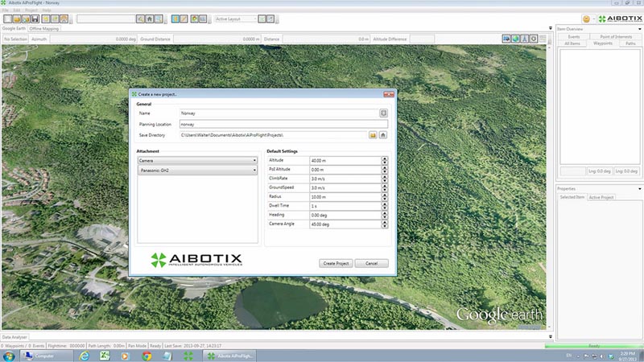The width and height of the screenshot is (644, 362).
Task: Open the dropdown arrow beside the smiley icon
Action: click(594, 19)
